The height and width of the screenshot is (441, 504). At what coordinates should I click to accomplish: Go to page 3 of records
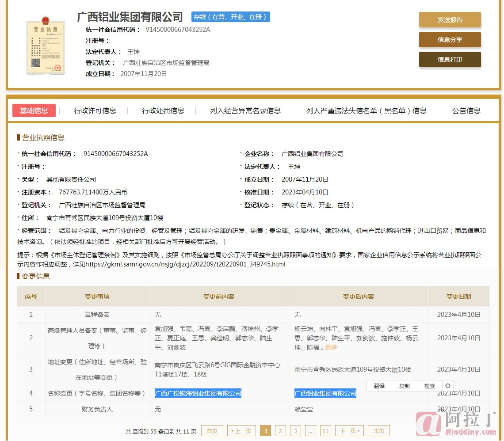[x=295, y=431]
